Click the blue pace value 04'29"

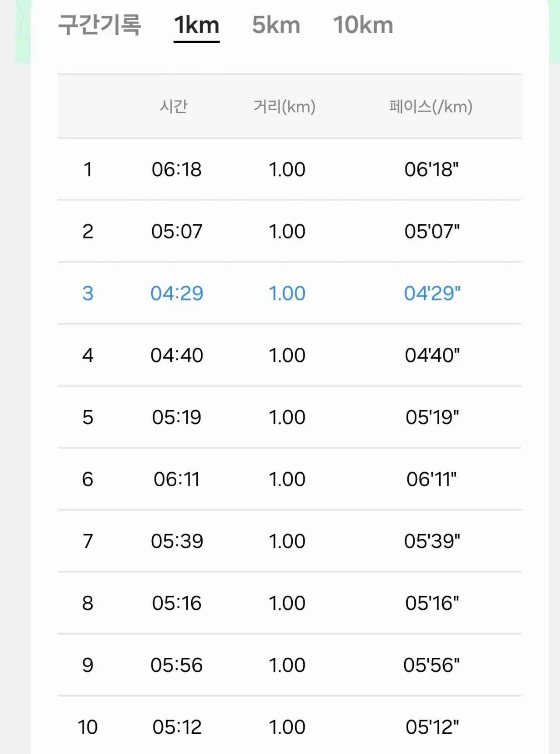[432, 293]
